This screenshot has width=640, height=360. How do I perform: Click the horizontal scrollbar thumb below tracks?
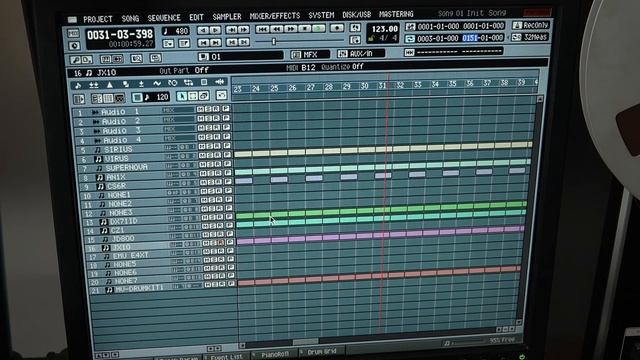tap(305, 342)
